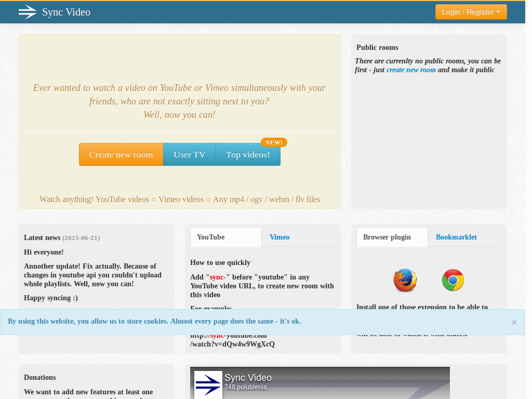Click the How to use quickly heading
The width and height of the screenshot is (532, 399).
220,262
